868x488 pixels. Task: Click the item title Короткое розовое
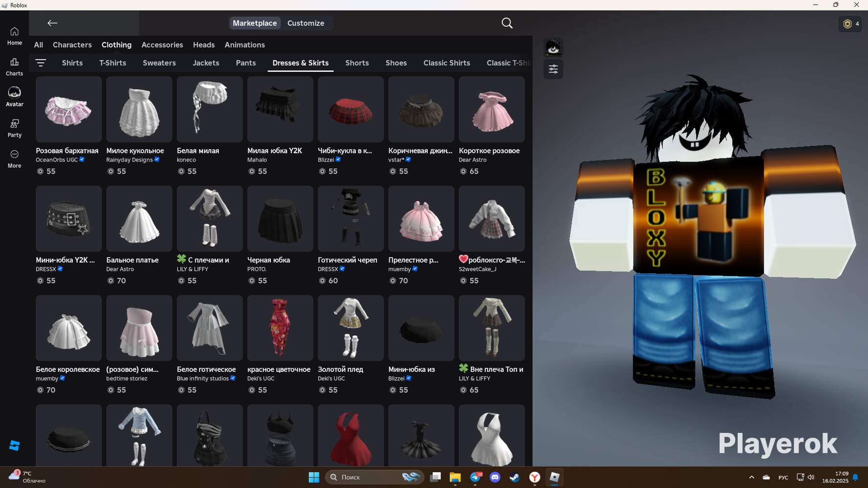coord(489,151)
